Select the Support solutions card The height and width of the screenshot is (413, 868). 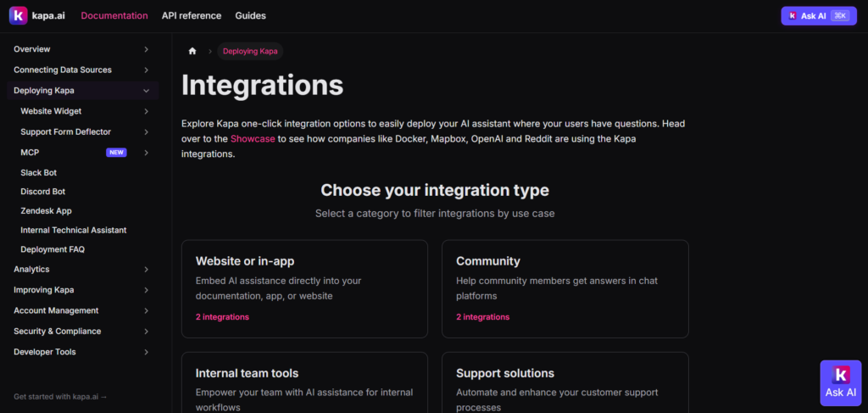click(x=565, y=382)
